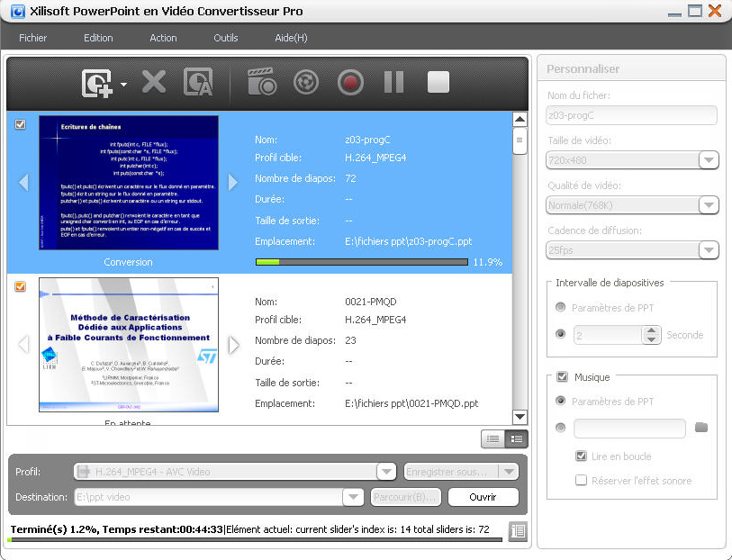Click the E:\fichiers ppt\0021-PMQD.ppt path text
732x560 pixels.
411,403
